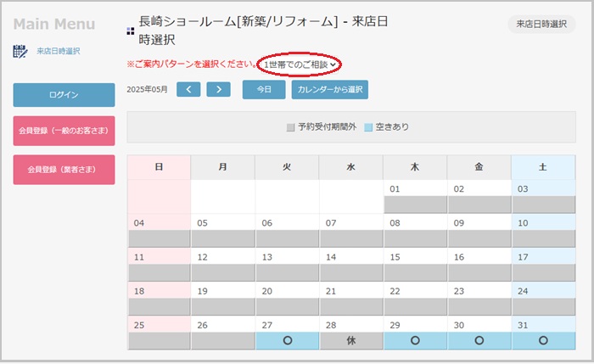Open the 1世帯でのご相談 pattern dropdown

point(300,64)
